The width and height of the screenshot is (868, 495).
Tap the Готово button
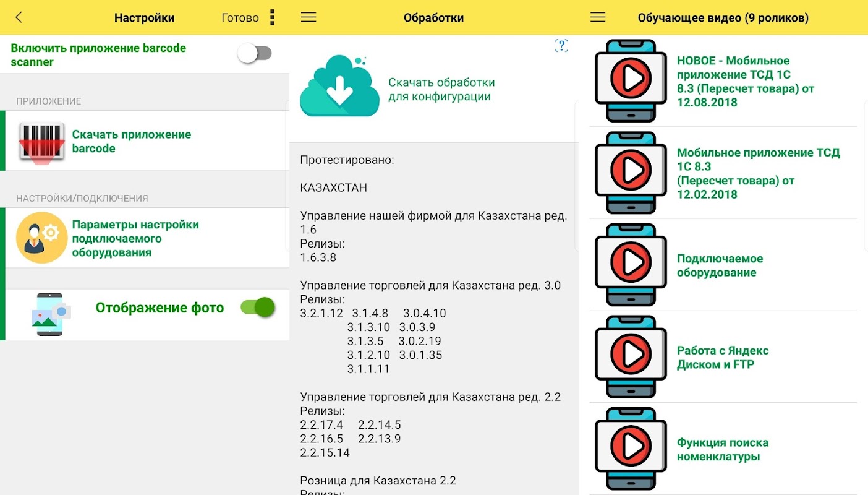pos(240,18)
